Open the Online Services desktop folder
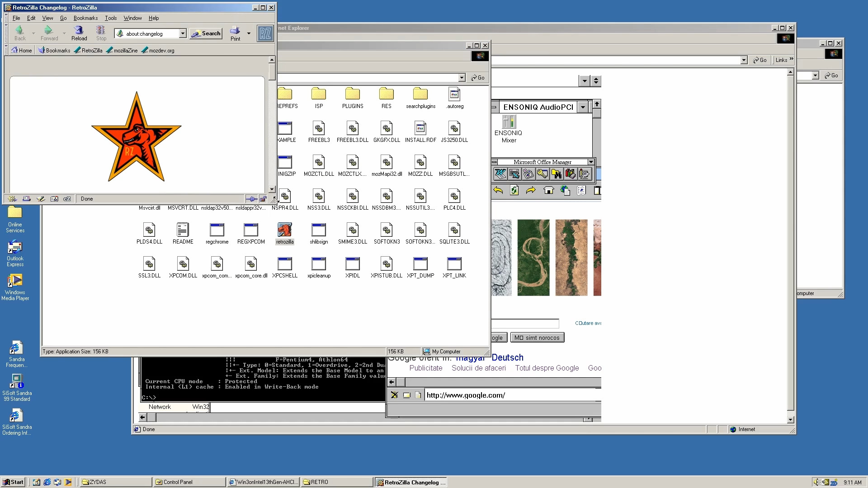This screenshot has width=868, height=488. tap(15, 220)
